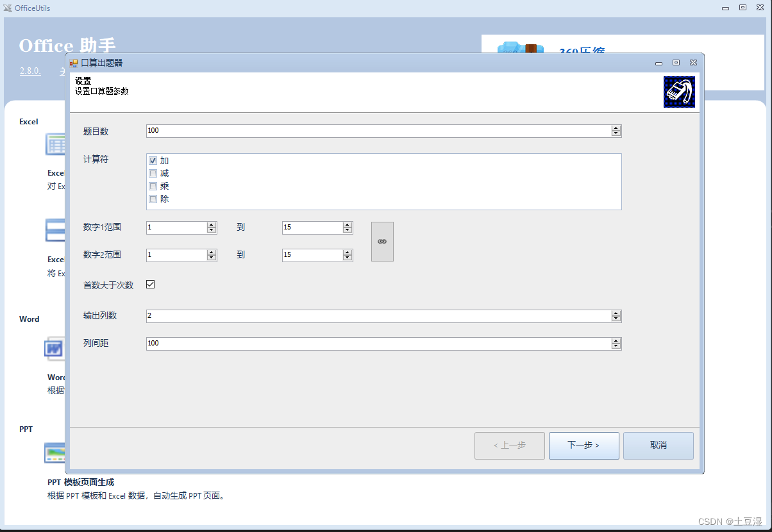Click the < 上一步 button
Image resolution: width=772 pixels, height=532 pixels.
point(510,445)
